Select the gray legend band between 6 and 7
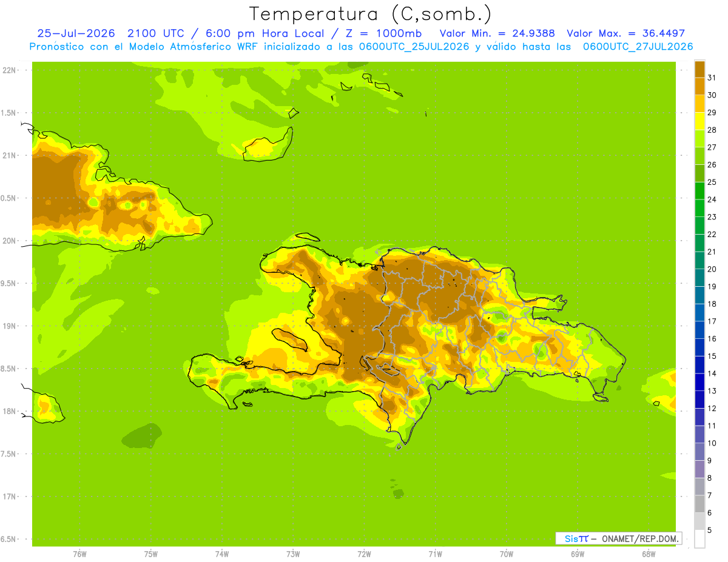The width and height of the screenshot is (728, 562). coord(699,504)
